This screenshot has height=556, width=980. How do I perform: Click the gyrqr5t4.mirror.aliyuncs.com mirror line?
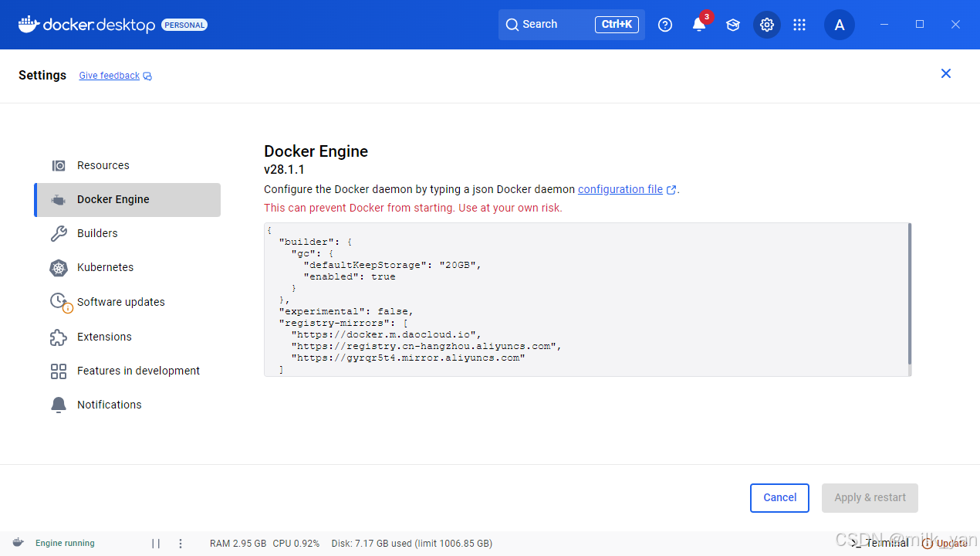tap(408, 358)
